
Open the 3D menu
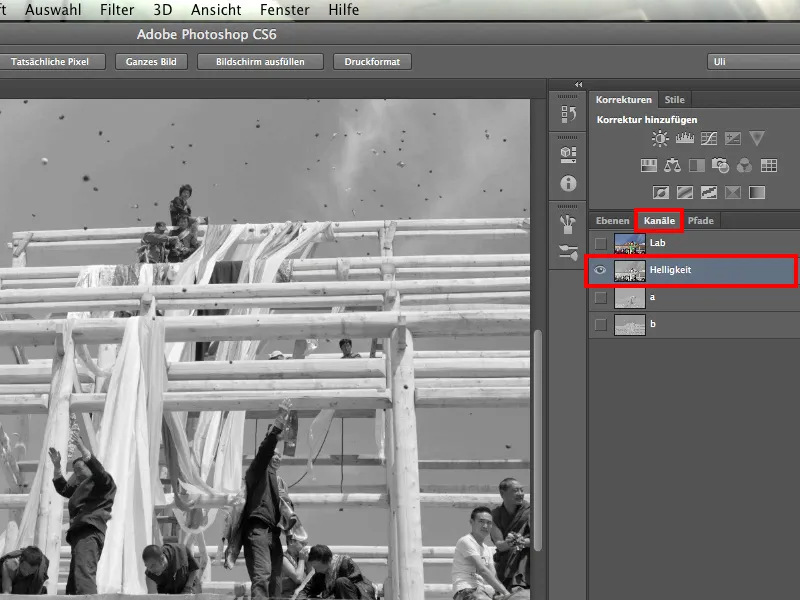pyautogui.click(x=163, y=10)
